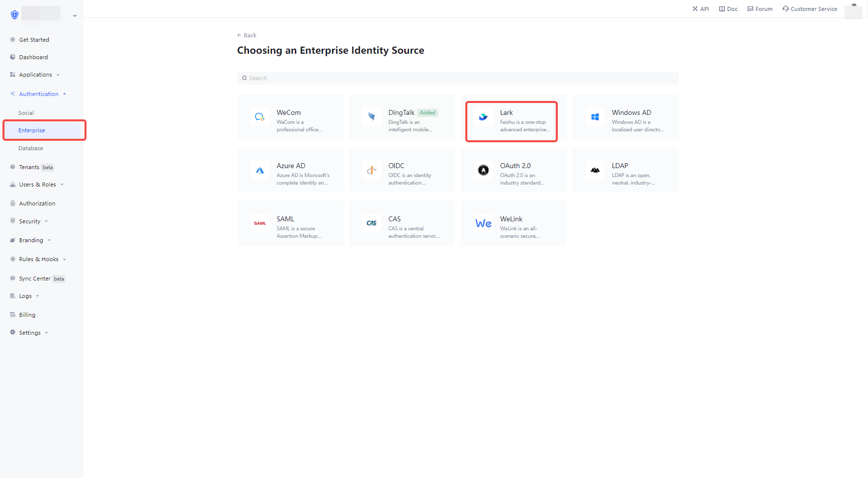Open the workspace switcher dropdown arrow
868x478 pixels.
(x=75, y=16)
